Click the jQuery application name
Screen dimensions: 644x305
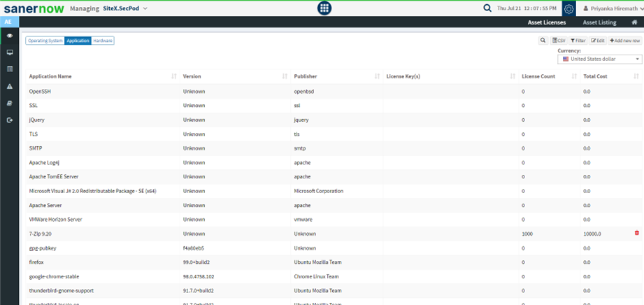coord(36,120)
